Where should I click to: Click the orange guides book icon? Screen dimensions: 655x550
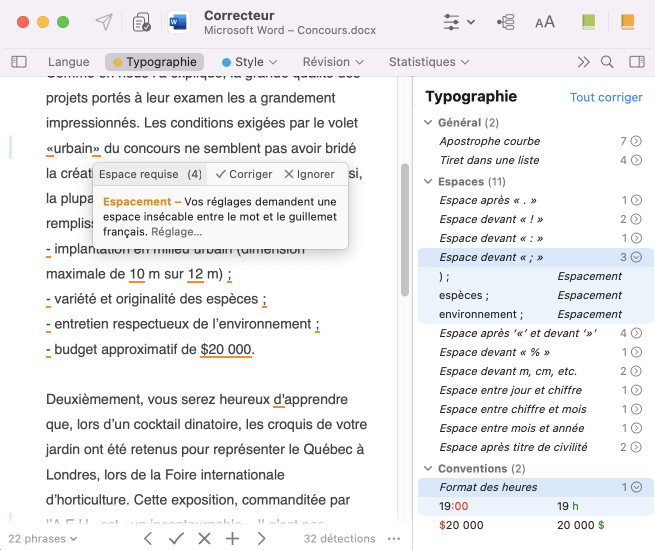[x=627, y=22]
